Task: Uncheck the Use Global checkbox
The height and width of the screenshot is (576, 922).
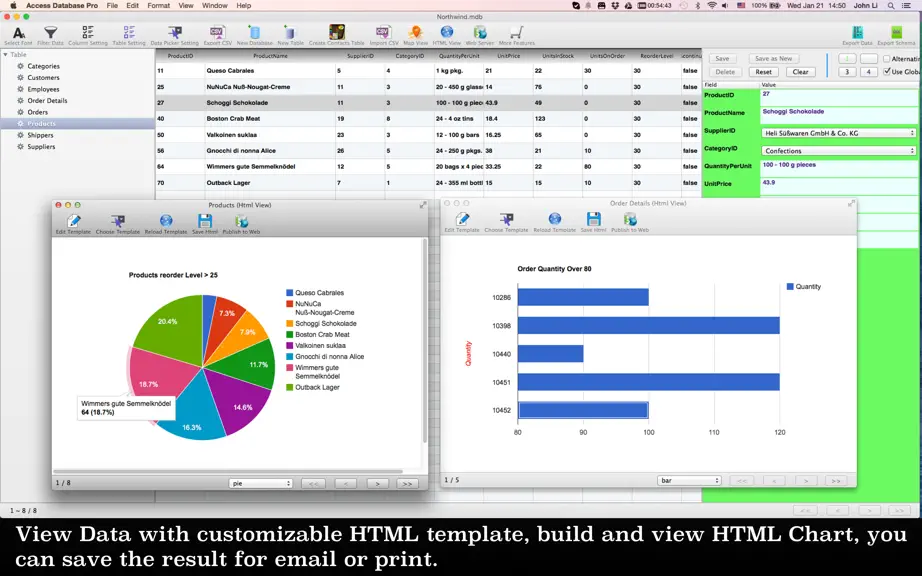Action: (x=887, y=72)
